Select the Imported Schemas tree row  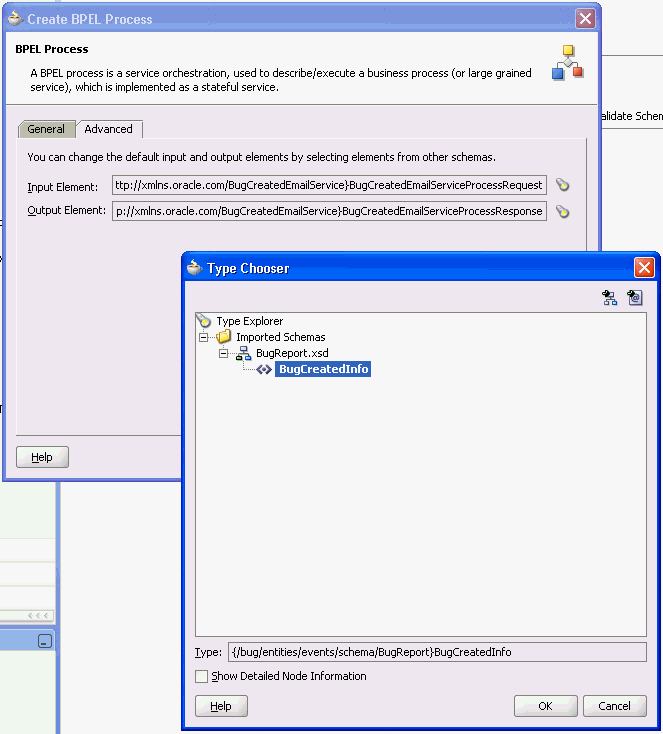point(280,337)
